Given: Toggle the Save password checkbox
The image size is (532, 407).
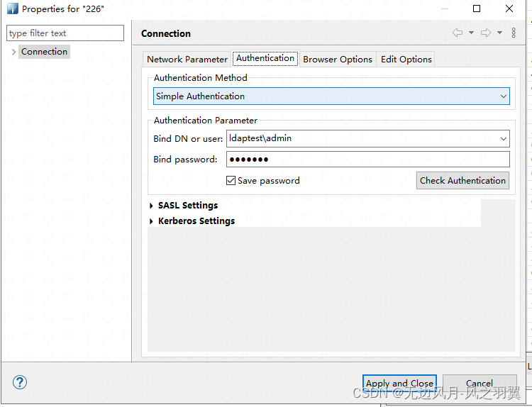Looking at the screenshot, I should pos(231,180).
